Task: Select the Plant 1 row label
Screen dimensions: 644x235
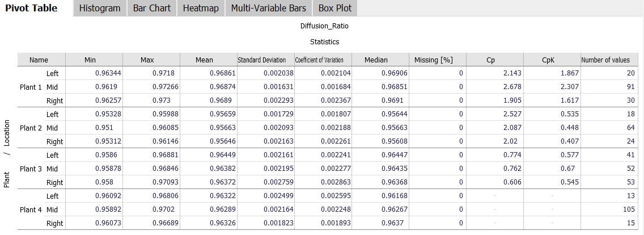Action: [31, 87]
